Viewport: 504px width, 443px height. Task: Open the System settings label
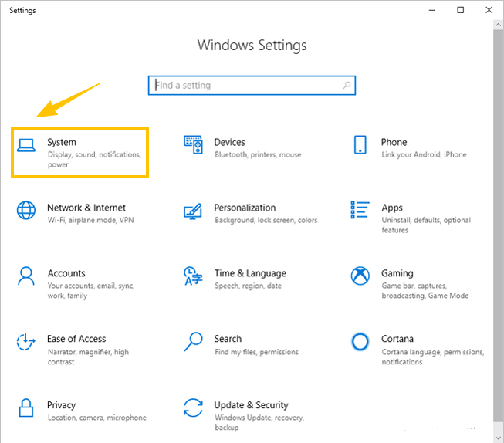pos(62,142)
